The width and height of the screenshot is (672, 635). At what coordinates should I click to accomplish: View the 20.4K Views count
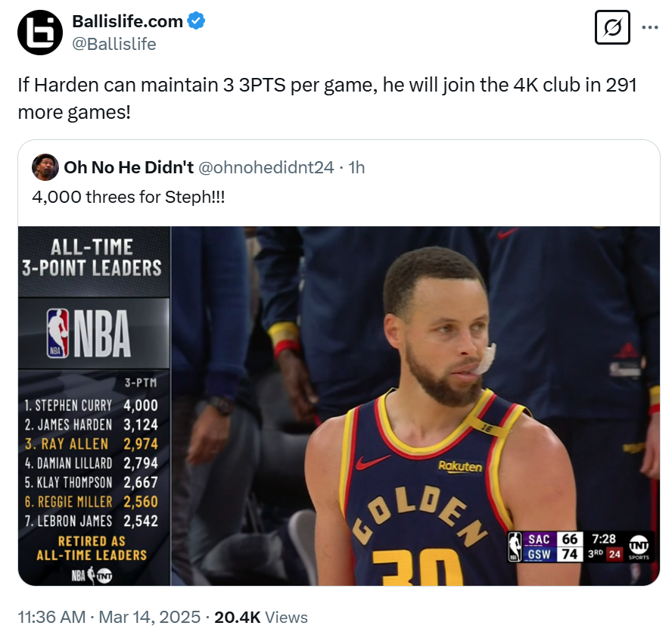[x=261, y=617]
